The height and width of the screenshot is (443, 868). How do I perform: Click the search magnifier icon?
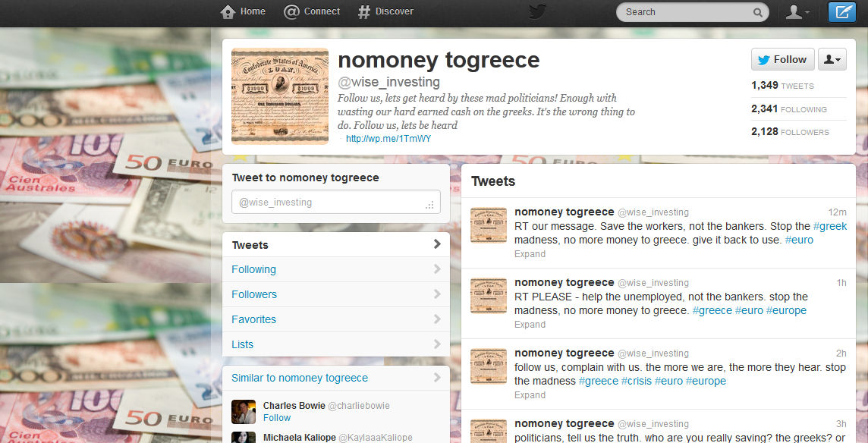tap(757, 12)
